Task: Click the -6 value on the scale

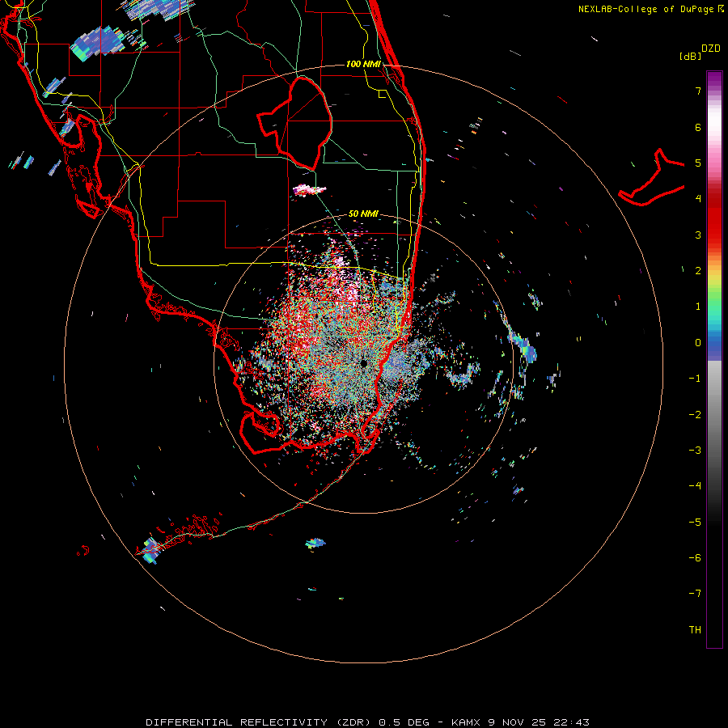Action: (695, 558)
